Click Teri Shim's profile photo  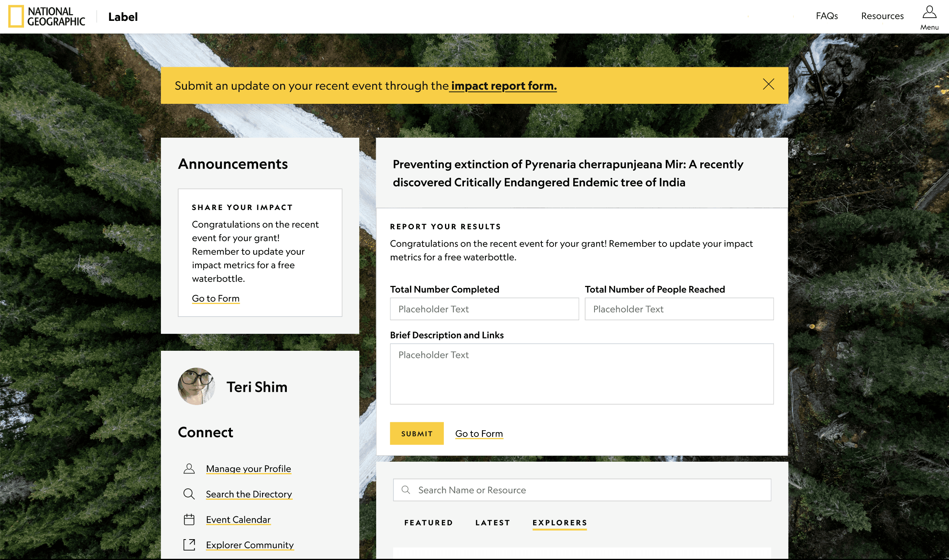pos(196,387)
